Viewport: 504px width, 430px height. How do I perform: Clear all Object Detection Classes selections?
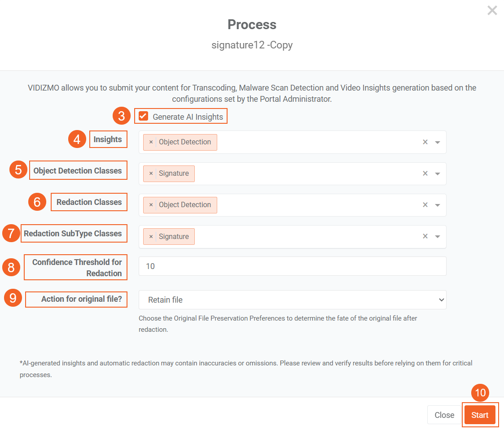coord(425,174)
